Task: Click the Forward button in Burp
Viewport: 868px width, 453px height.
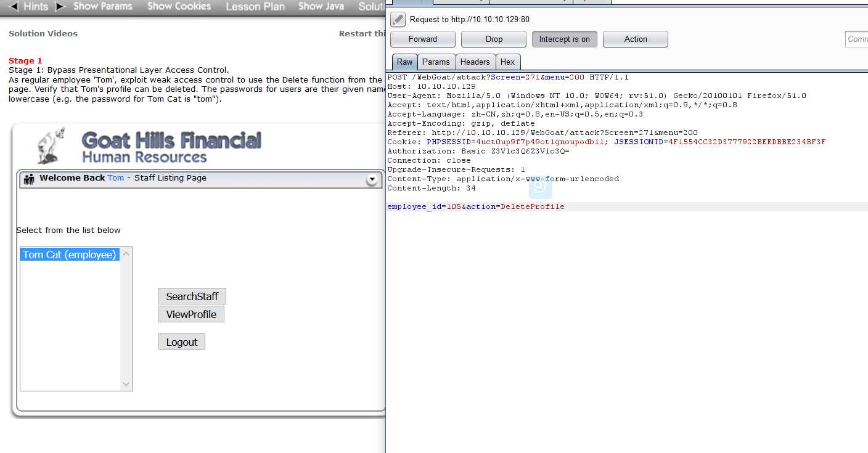Action: tap(423, 39)
